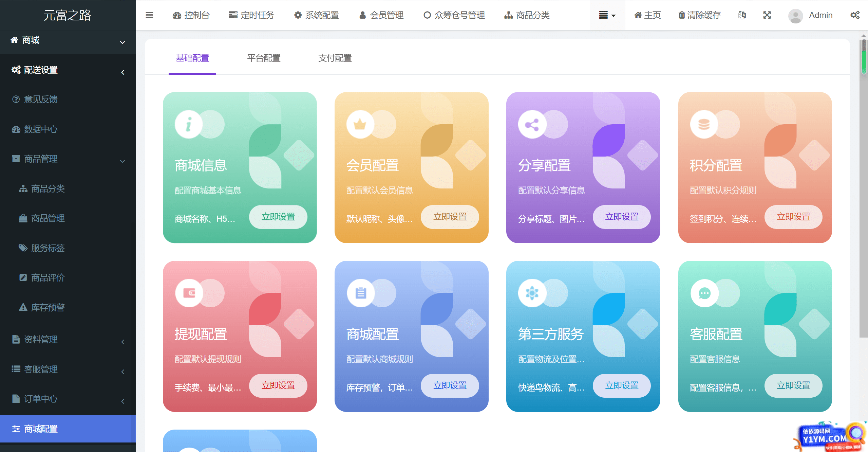Expand 配送设置 in the sidebar
Viewport: 868px width, 452px height.
(x=68, y=70)
